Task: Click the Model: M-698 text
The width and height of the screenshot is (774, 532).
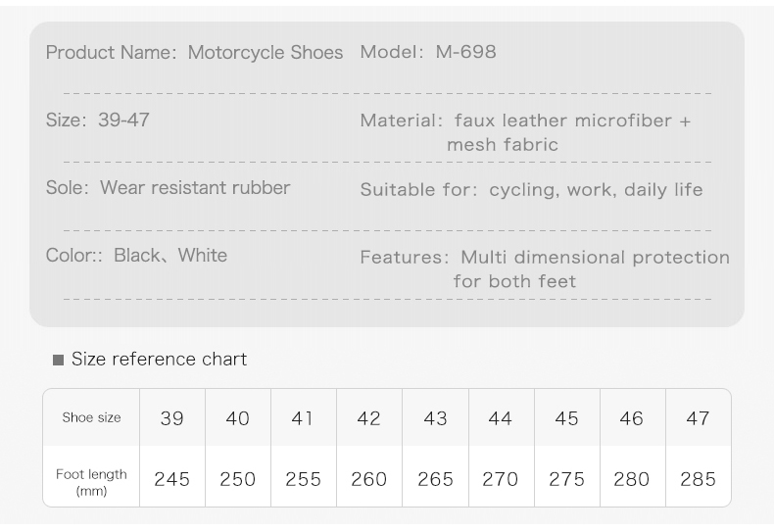Action: [428, 52]
